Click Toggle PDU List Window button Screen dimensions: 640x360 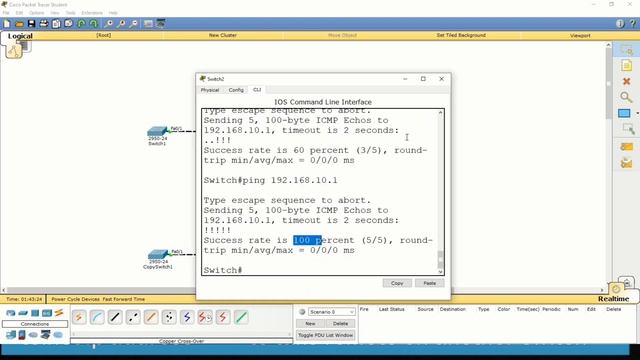(325, 335)
